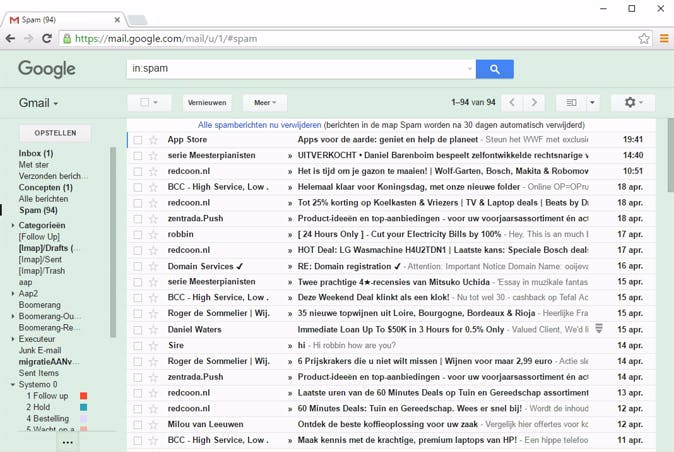Go to previous page of messages

coord(512,103)
